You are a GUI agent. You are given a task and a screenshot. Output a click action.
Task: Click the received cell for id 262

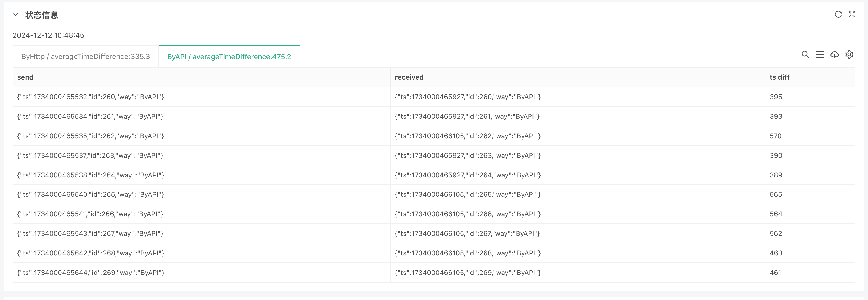tap(467, 136)
